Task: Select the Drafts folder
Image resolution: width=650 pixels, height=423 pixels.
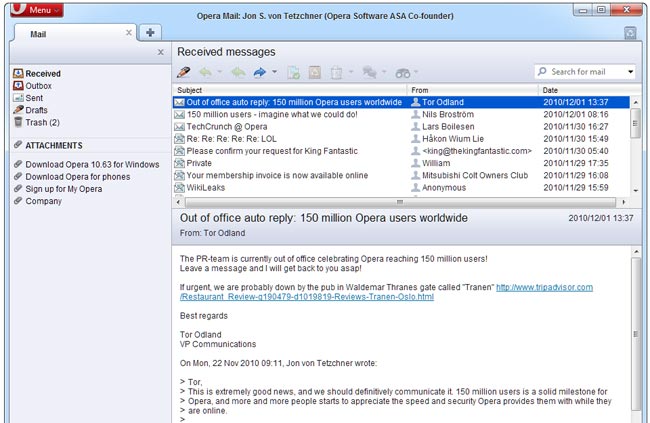Action: pos(37,111)
